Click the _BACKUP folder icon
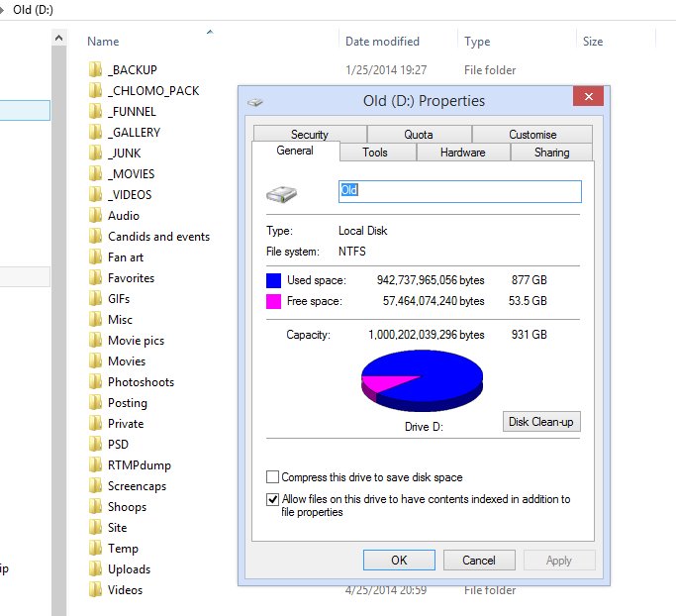This screenshot has width=676, height=616. tap(95, 69)
